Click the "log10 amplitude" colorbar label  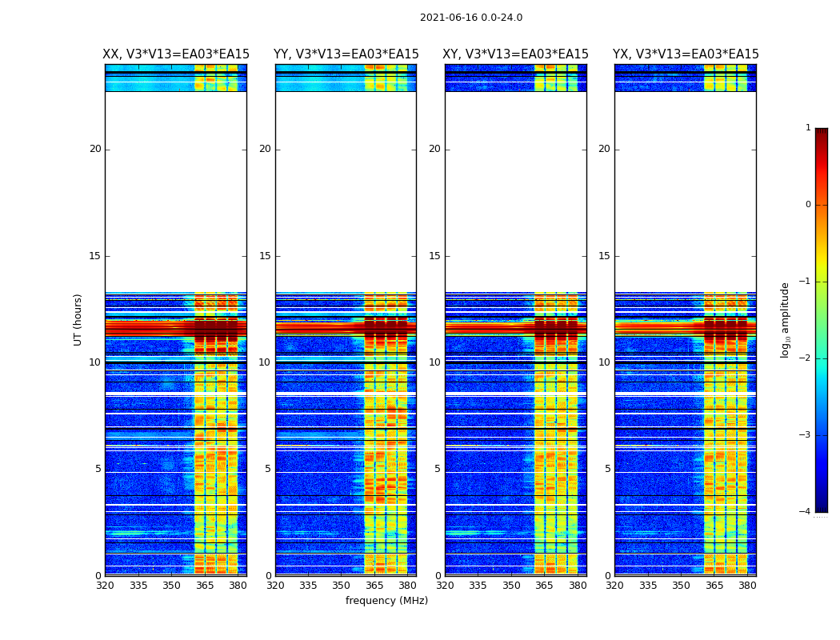pos(786,320)
